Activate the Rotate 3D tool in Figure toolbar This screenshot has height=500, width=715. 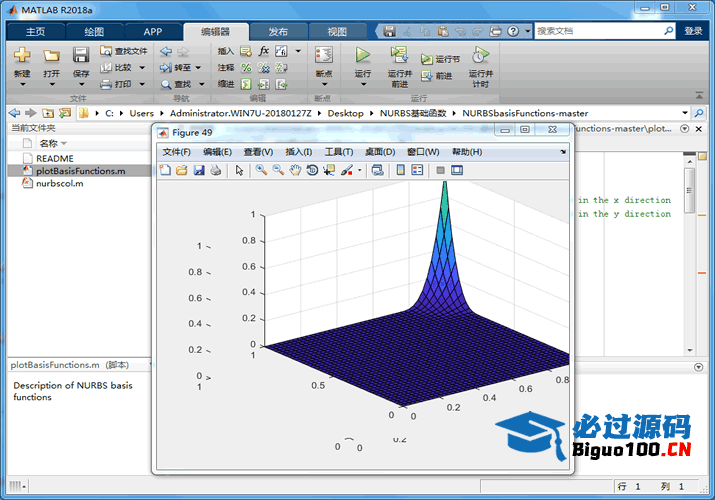(x=312, y=170)
